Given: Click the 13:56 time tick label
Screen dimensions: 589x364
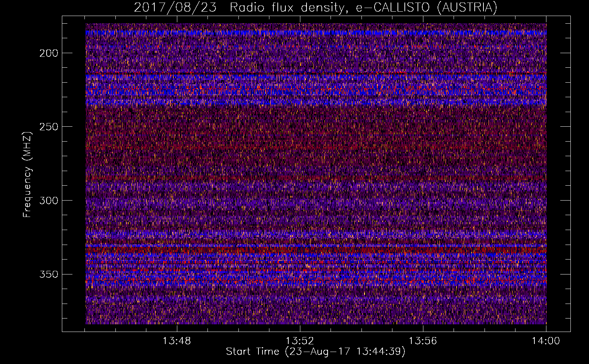Looking at the screenshot, I should point(423,341).
